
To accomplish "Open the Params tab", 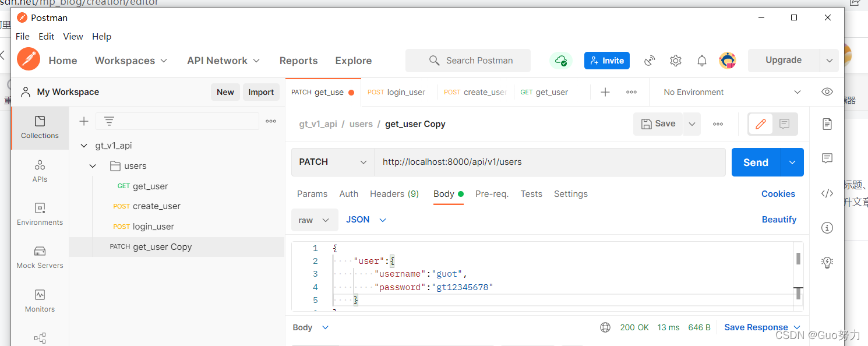I will point(312,194).
